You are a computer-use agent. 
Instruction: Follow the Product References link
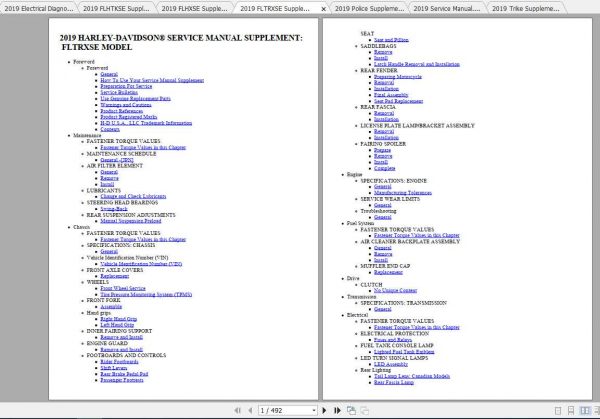[x=122, y=111]
